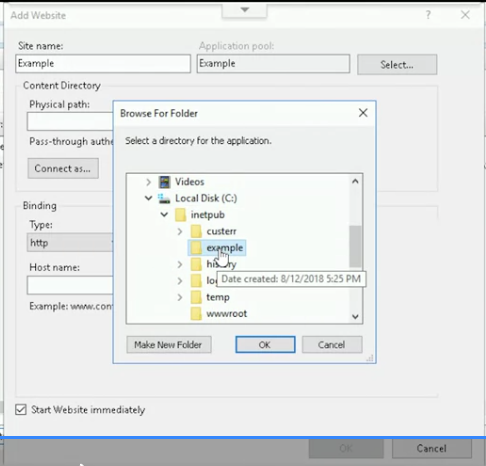Collapse the Local Disk (C:) node
The width and height of the screenshot is (486, 466).
pos(149,198)
